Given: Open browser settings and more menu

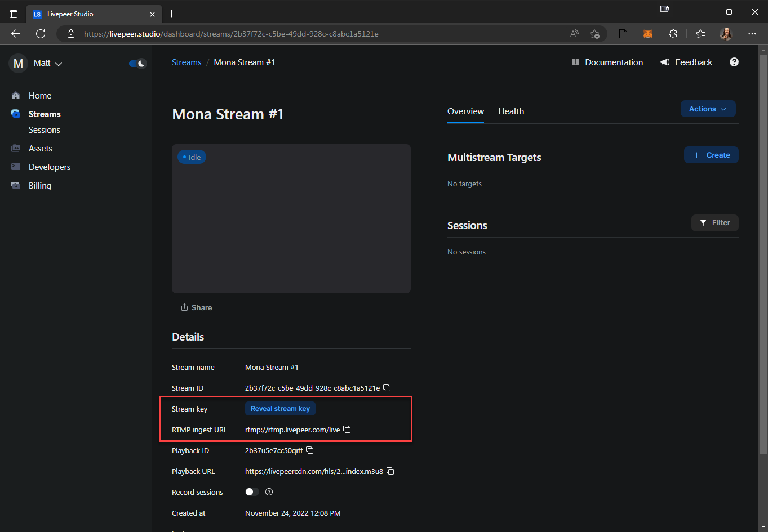Looking at the screenshot, I should 752,34.
